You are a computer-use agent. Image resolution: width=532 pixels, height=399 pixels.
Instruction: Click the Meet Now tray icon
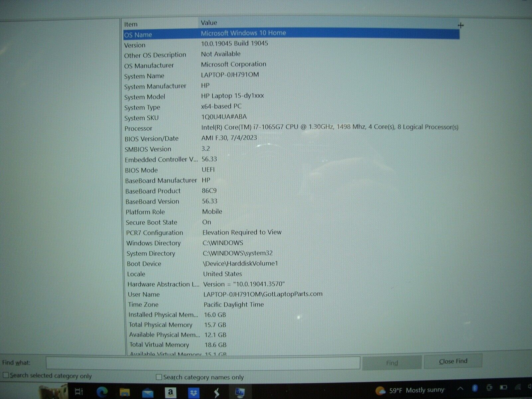489,388
